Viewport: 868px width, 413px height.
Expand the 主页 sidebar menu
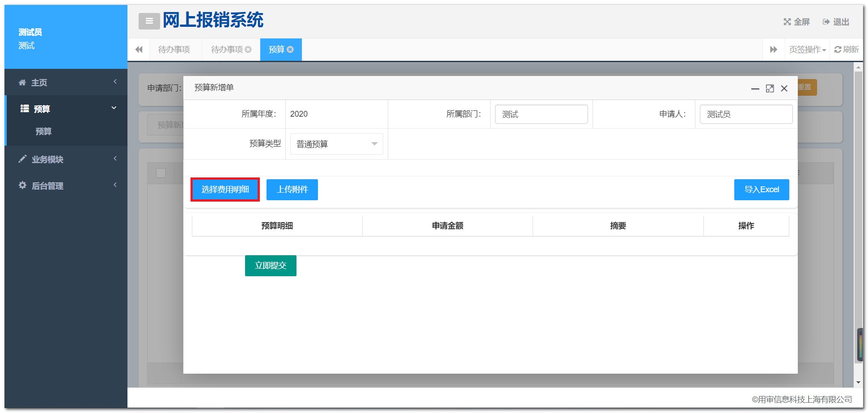click(66, 82)
